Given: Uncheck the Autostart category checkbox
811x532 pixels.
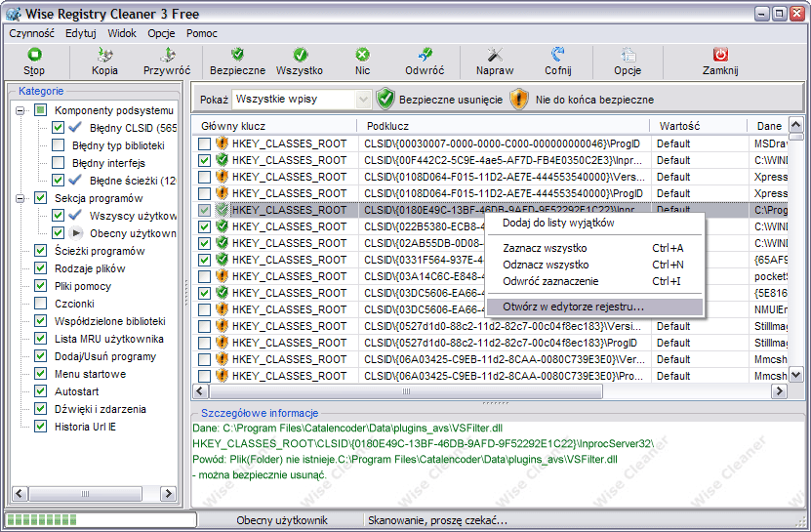Looking at the screenshot, I should point(40,391).
